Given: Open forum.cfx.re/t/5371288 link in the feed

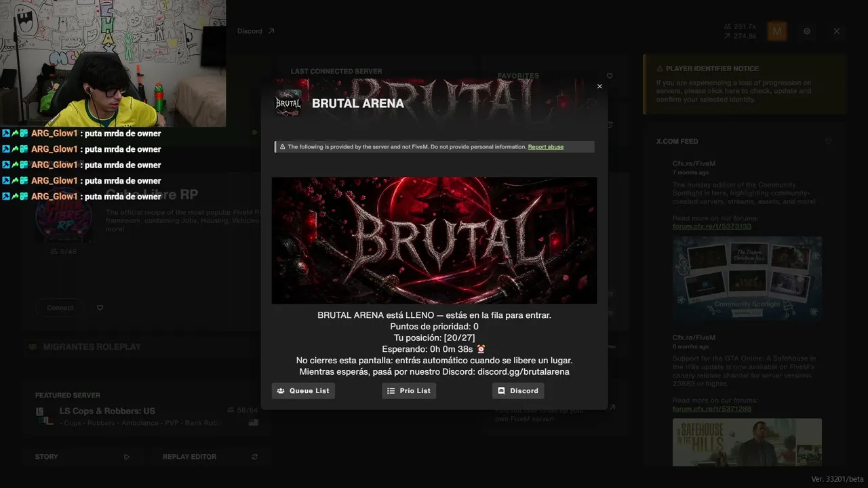Looking at the screenshot, I should click(x=712, y=409).
